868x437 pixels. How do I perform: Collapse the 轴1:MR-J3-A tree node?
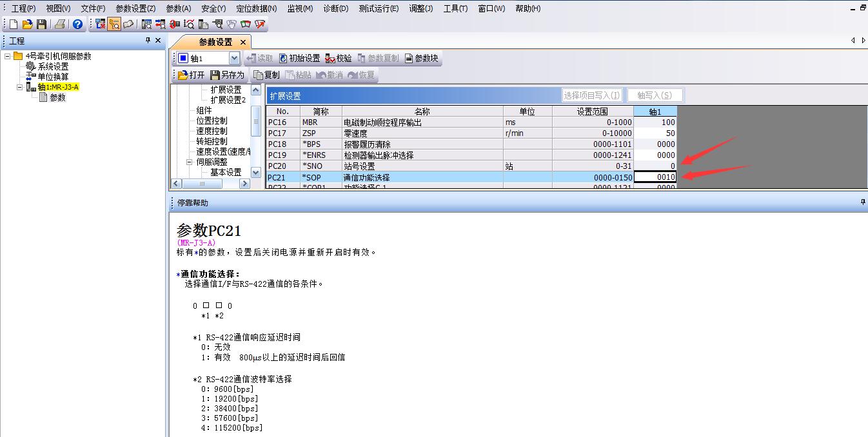[x=19, y=87]
